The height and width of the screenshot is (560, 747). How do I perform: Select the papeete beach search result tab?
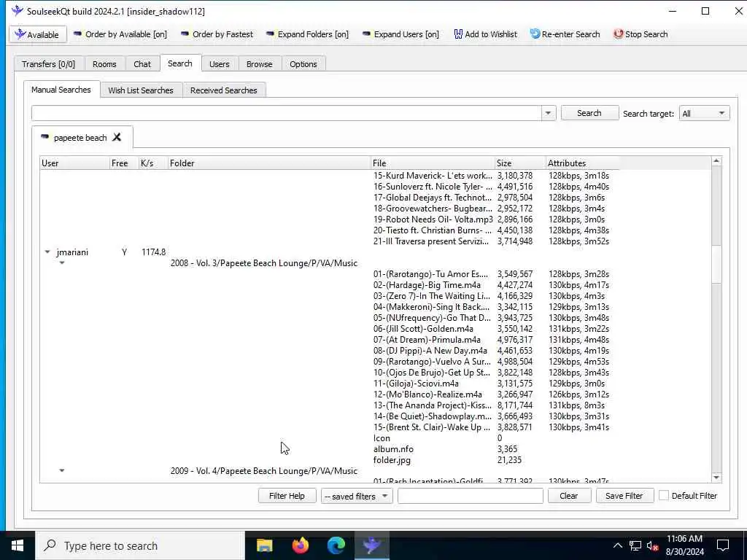[x=80, y=138]
